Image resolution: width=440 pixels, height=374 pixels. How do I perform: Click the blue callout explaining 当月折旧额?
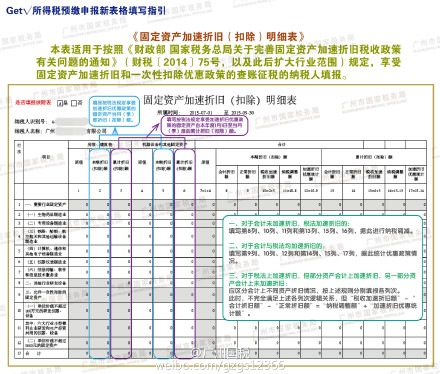click(x=114, y=111)
